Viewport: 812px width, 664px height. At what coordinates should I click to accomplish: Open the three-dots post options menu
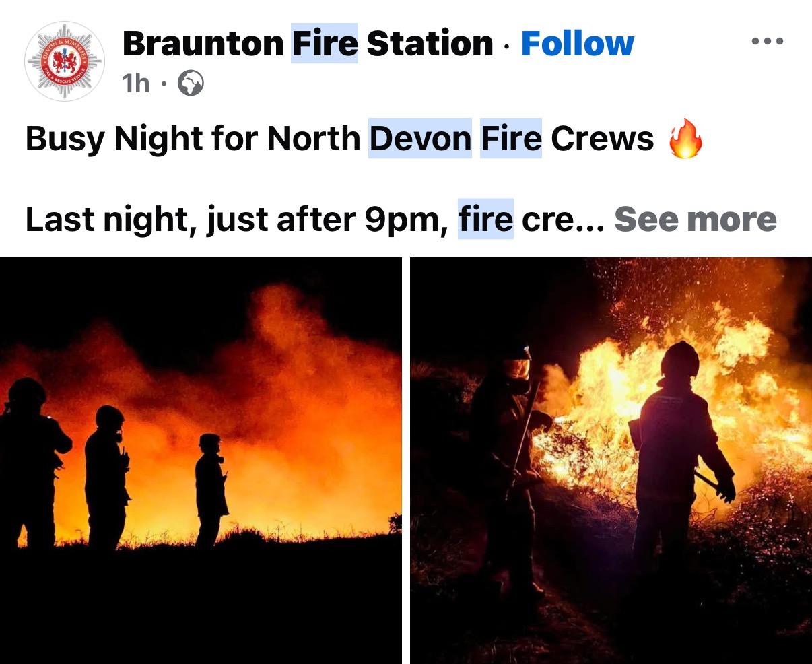click(768, 42)
